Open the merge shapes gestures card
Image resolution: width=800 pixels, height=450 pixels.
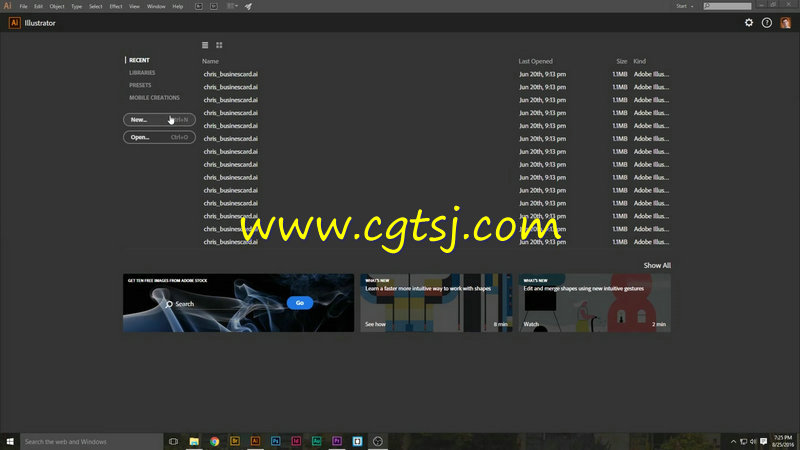point(594,303)
